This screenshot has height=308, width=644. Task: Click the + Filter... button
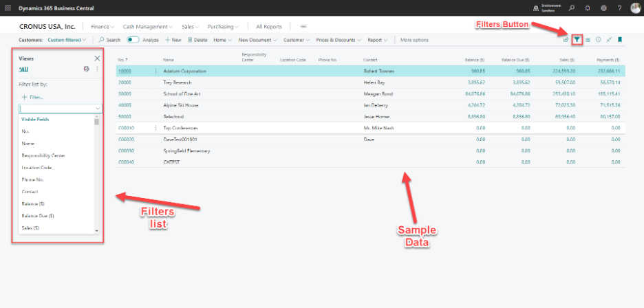pyautogui.click(x=32, y=98)
